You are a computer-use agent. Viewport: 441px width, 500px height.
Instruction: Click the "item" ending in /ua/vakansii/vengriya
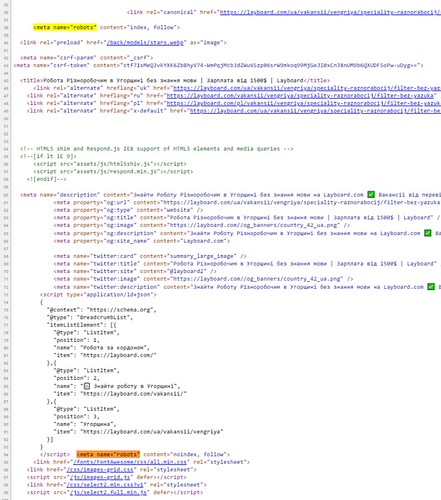138,432
